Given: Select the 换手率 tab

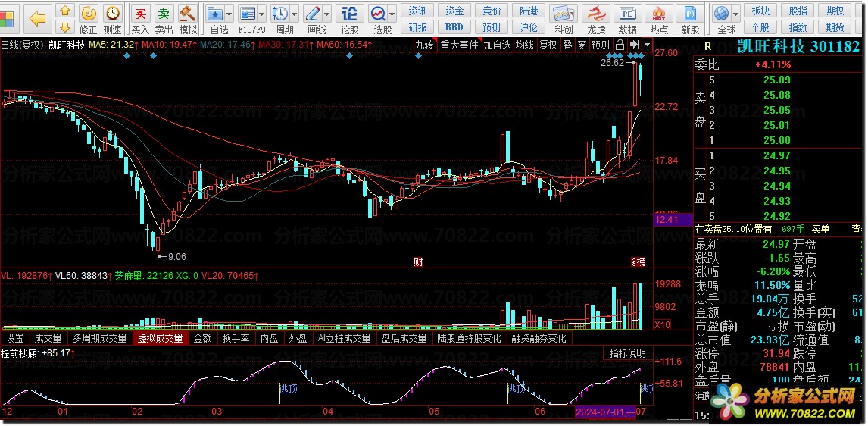Looking at the screenshot, I should click(x=236, y=338).
